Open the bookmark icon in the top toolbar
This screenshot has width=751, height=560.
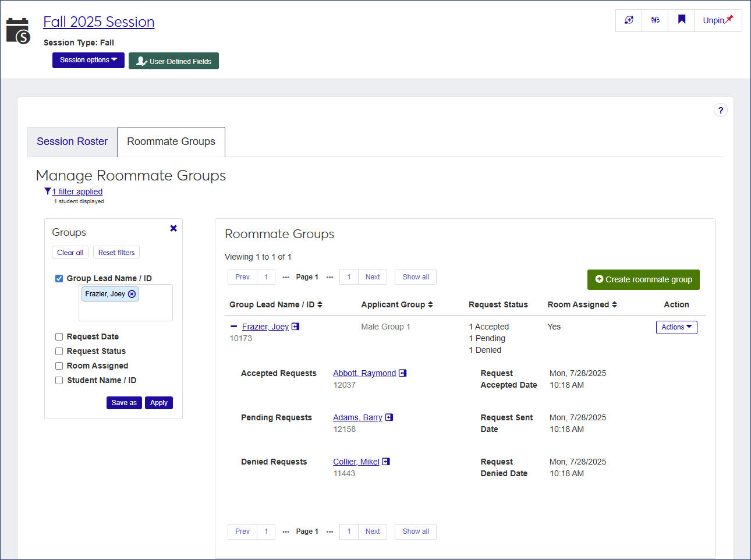pyautogui.click(x=681, y=20)
